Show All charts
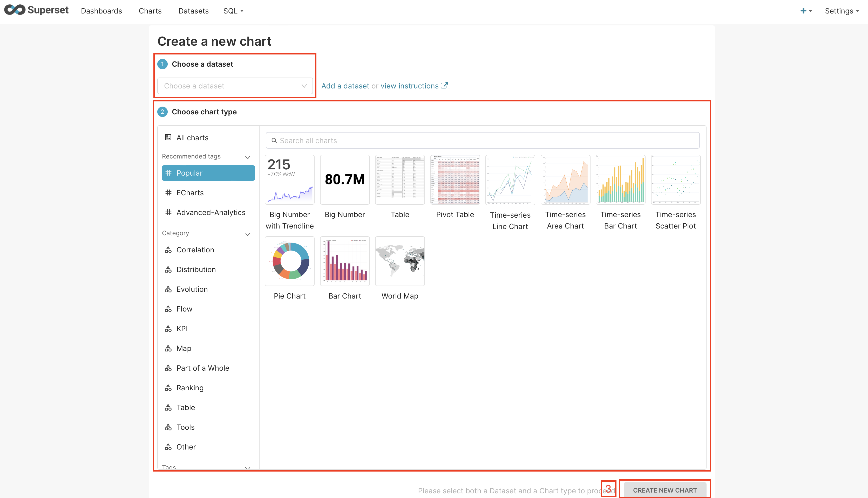 [208, 137]
